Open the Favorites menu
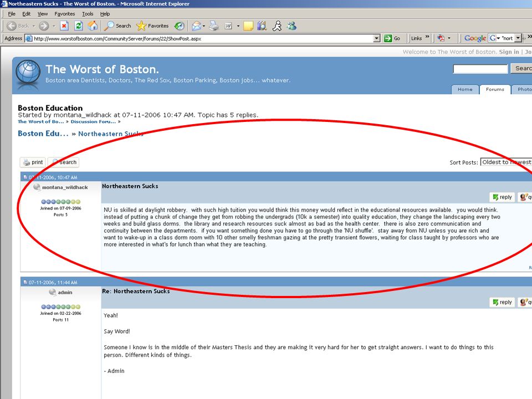The height and width of the screenshot is (399, 532). tap(64, 14)
